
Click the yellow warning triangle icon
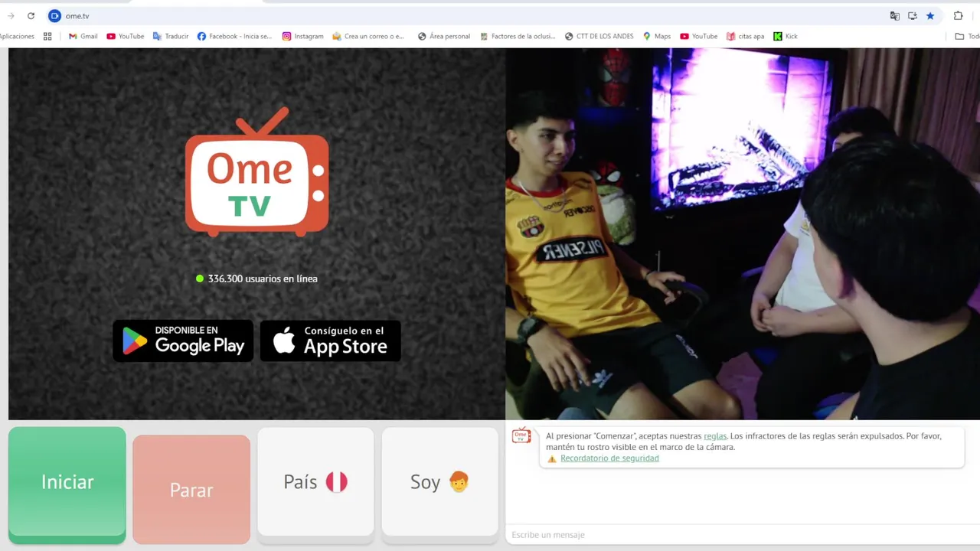pos(552,459)
